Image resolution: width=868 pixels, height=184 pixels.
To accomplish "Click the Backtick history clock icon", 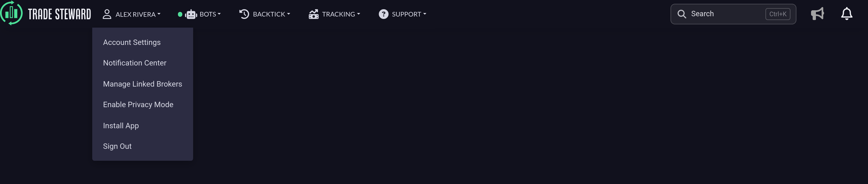I will (244, 14).
